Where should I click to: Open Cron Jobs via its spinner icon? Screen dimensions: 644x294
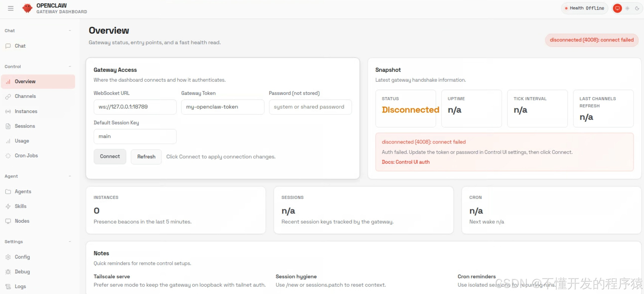click(x=8, y=156)
